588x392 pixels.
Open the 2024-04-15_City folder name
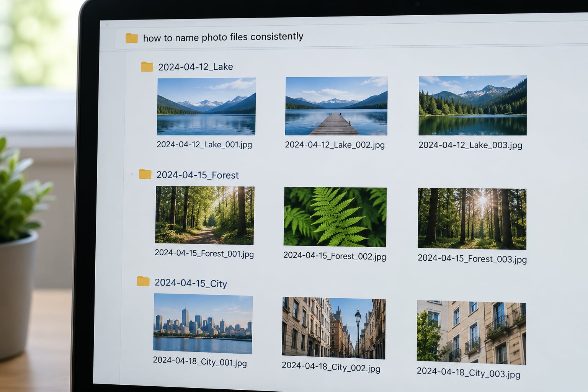point(191,283)
